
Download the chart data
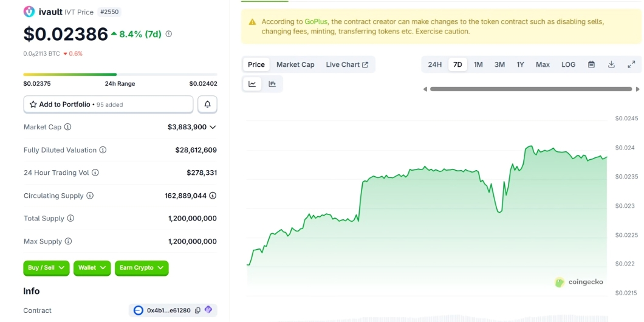611,64
